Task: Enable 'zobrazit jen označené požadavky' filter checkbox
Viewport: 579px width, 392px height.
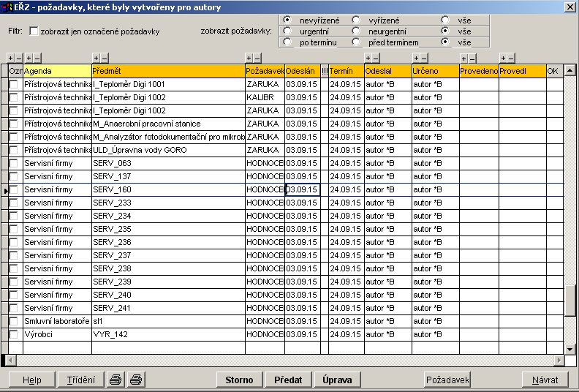Action: point(34,31)
